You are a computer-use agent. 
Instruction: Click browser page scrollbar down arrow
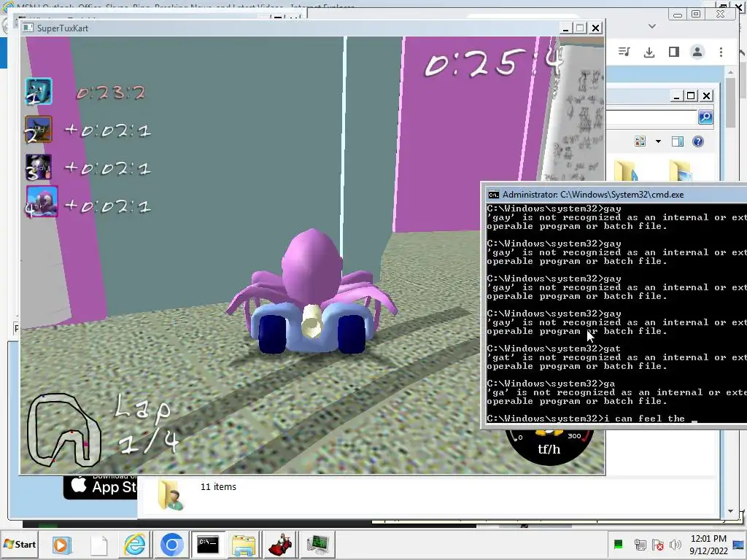(x=731, y=511)
